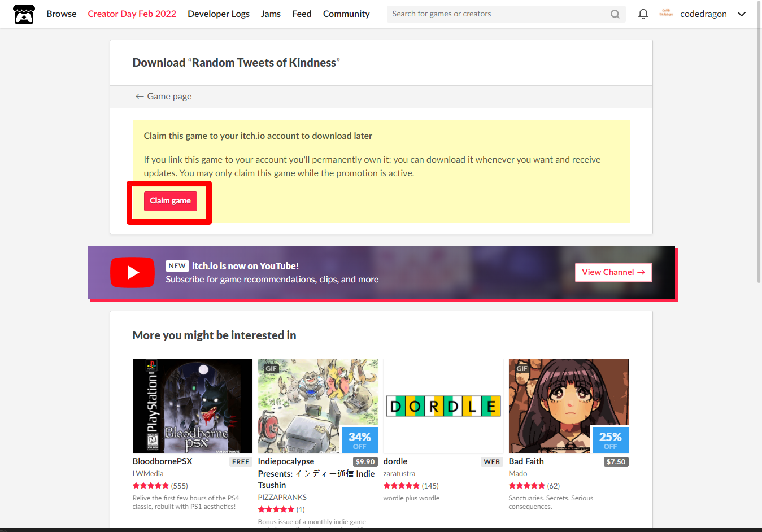
Task: Click Bad Faith star rating (62)
Action: (534, 486)
